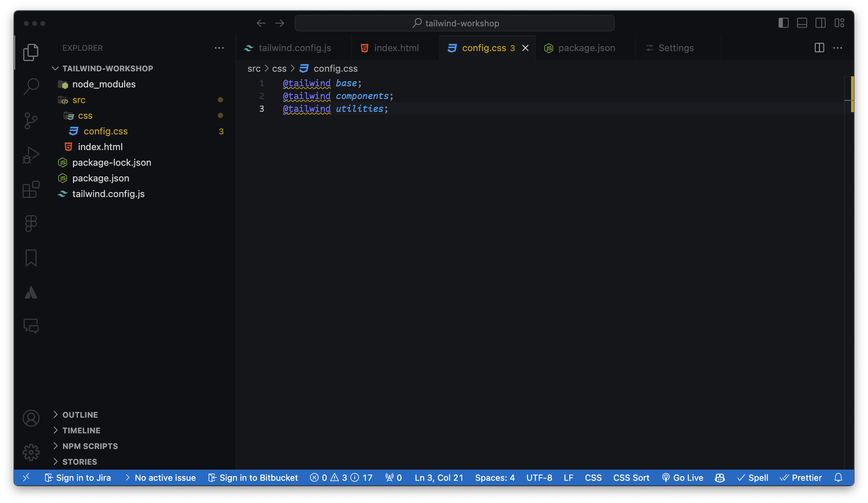
Task: Click the notifications bell in status bar
Action: click(838, 477)
